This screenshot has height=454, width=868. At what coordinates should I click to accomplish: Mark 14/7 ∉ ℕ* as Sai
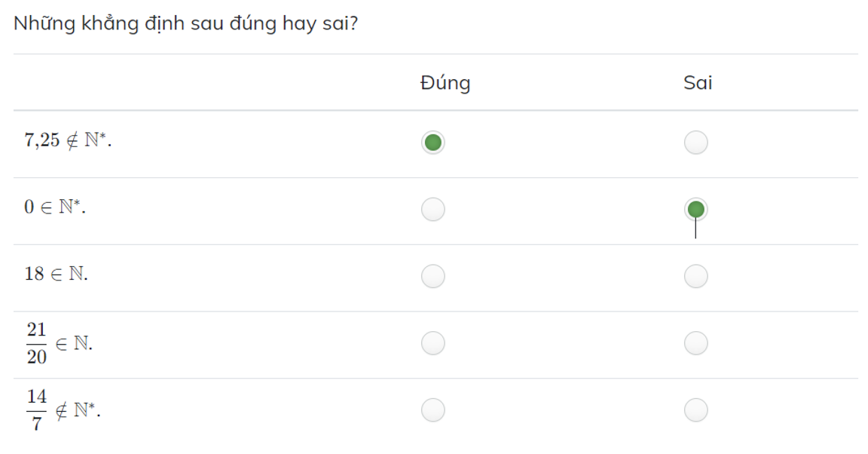695,410
